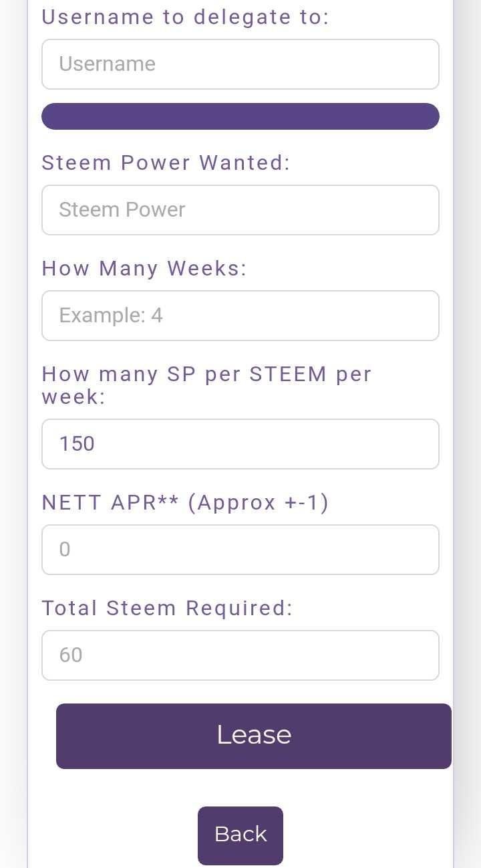Click the "NETT APR** (Approx +-1)" label
Image resolution: width=481 pixels, height=868 pixels.
185,502
